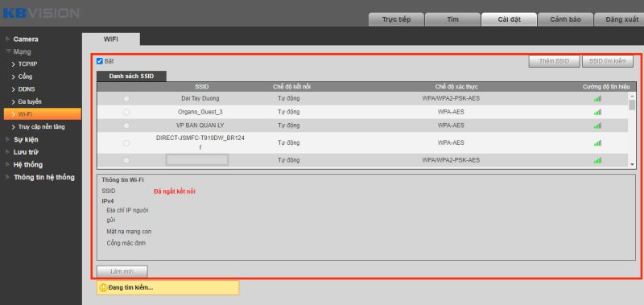Expand the Camera section

(26, 39)
